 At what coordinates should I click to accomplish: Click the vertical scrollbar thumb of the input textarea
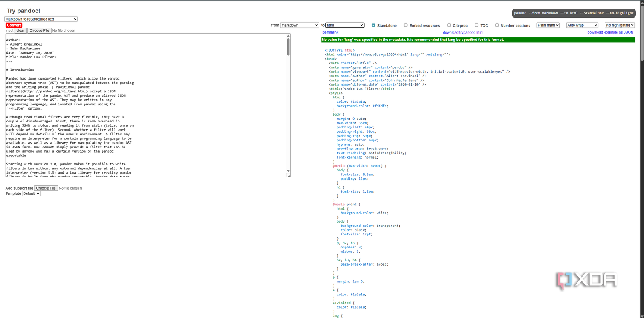point(289,46)
